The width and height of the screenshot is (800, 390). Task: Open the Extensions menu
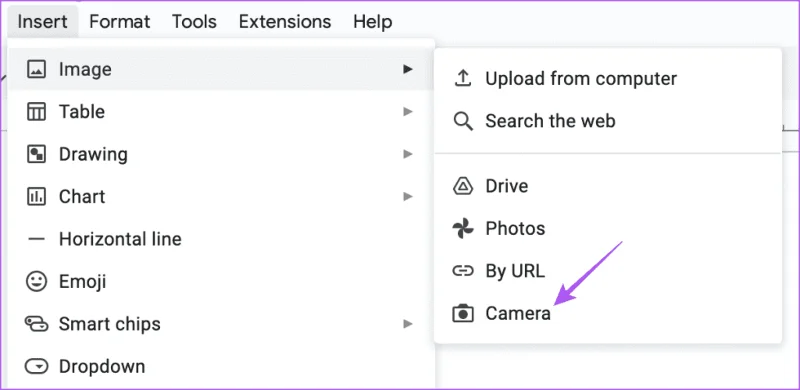click(285, 21)
